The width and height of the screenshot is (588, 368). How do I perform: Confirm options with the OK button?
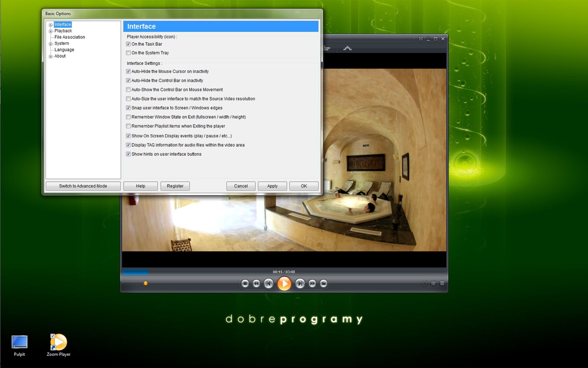pyautogui.click(x=304, y=186)
